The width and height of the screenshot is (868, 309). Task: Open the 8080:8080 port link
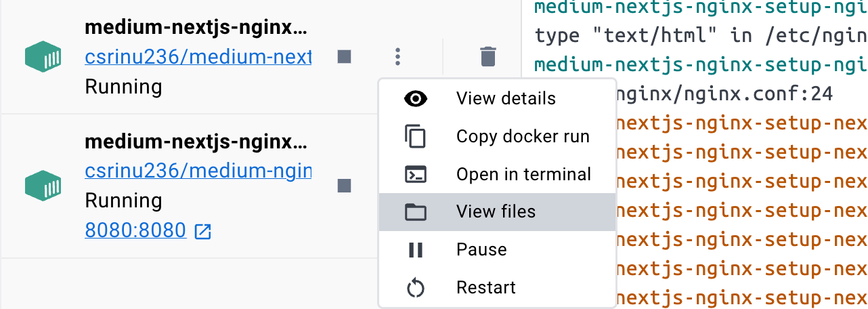(135, 231)
